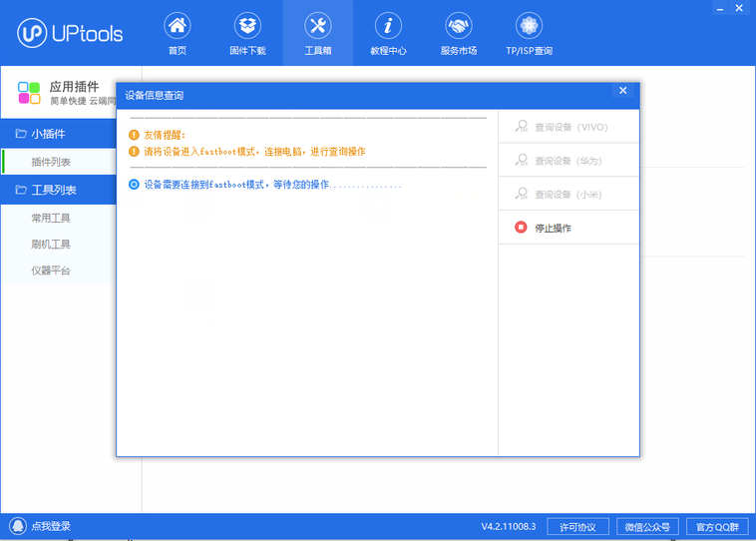Screen dimensions: 756x541
Task: Click the 应用插件 colorful squares icon
Action: click(x=29, y=93)
